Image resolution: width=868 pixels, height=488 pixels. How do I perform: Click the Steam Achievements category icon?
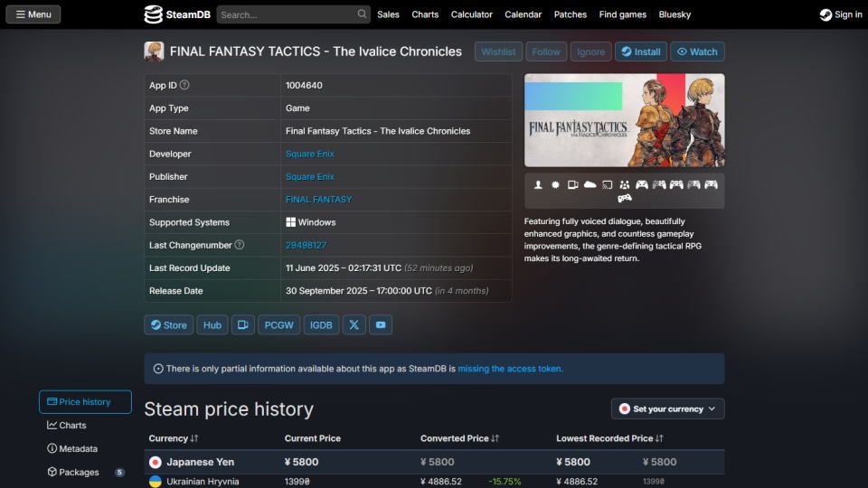pos(555,184)
